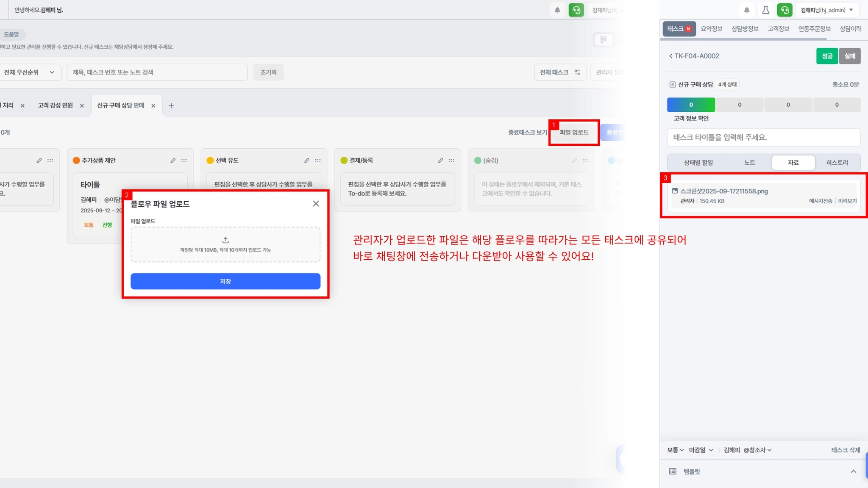Switch to the 고객정보 tab
868x488 pixels.
[x=778, y=29]
